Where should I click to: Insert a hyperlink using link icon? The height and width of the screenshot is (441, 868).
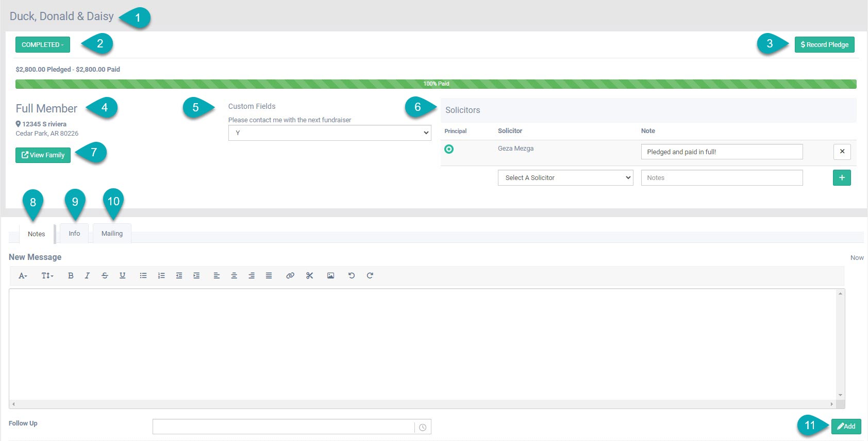click(290, 276)
